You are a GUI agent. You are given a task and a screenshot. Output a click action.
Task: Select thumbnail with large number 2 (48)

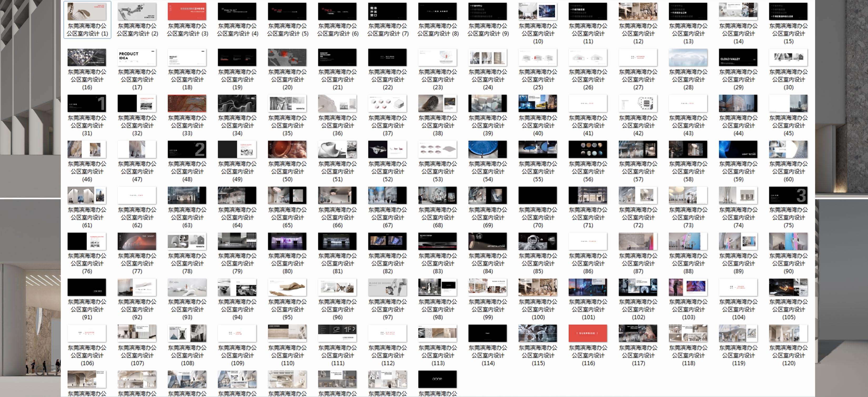(x=187, y=150)
